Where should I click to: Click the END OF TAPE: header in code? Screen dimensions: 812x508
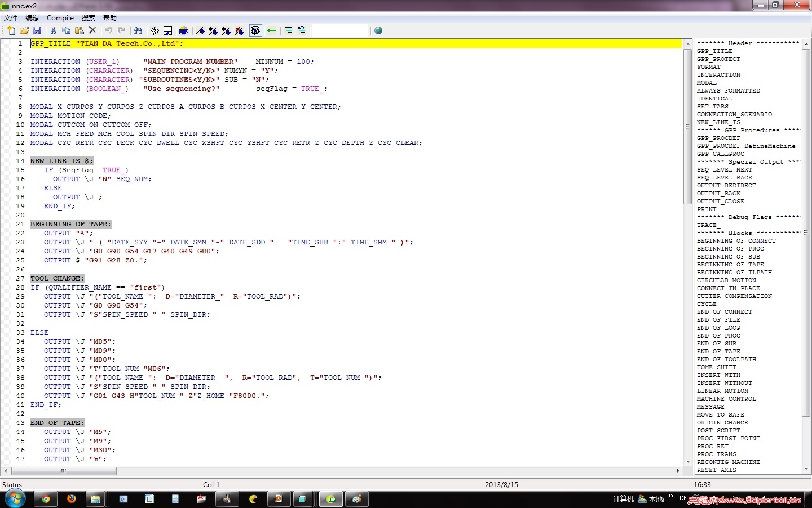[58, 423]
